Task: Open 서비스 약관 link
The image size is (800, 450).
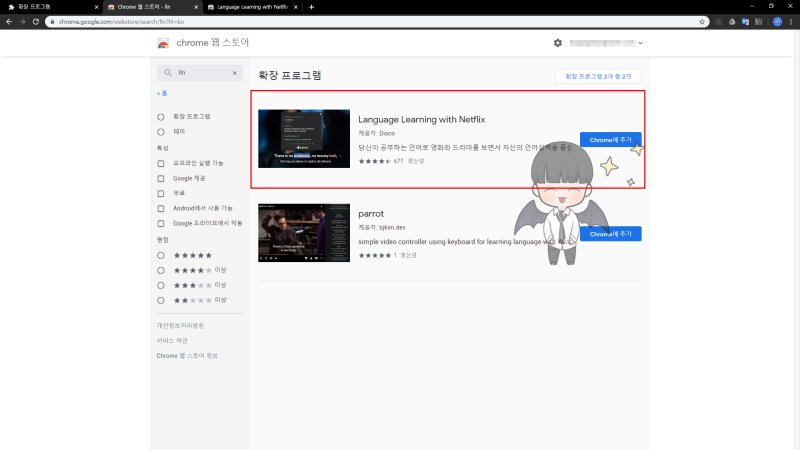Action: tap(172, 340)
